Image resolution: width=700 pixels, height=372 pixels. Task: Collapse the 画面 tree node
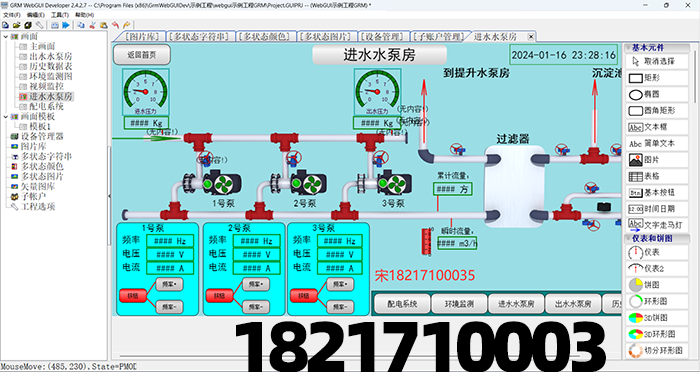(x=5, y=37)
